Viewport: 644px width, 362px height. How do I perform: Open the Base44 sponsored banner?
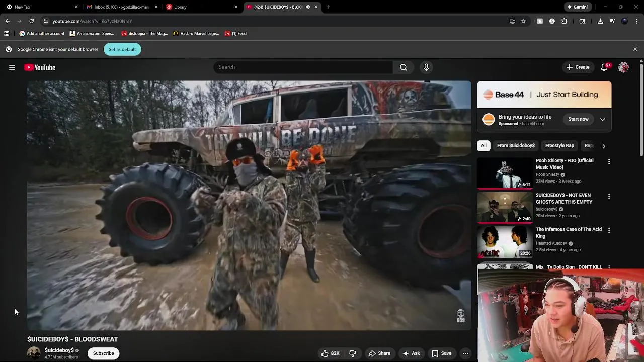tap(544, 95)
